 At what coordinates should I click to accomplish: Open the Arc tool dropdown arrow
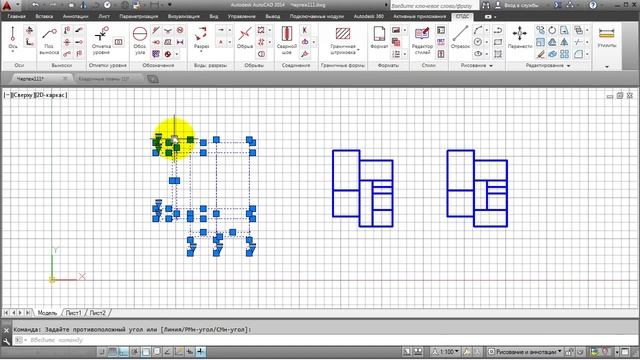486,30
